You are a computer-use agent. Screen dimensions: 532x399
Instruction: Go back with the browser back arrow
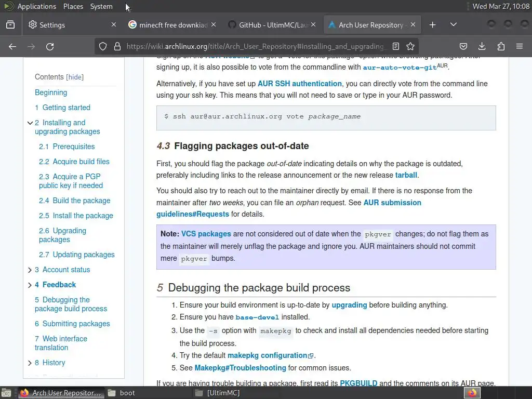click(x=12, y=46)
